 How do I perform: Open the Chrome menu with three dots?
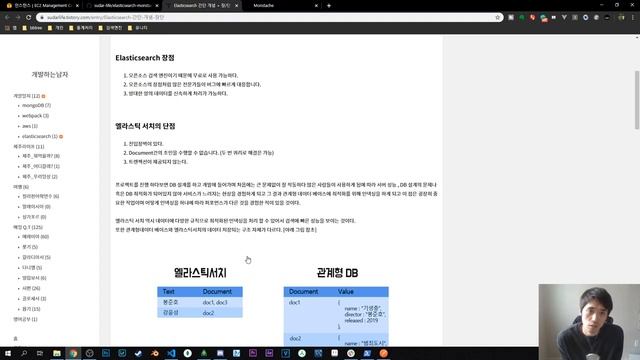(633, 17)
